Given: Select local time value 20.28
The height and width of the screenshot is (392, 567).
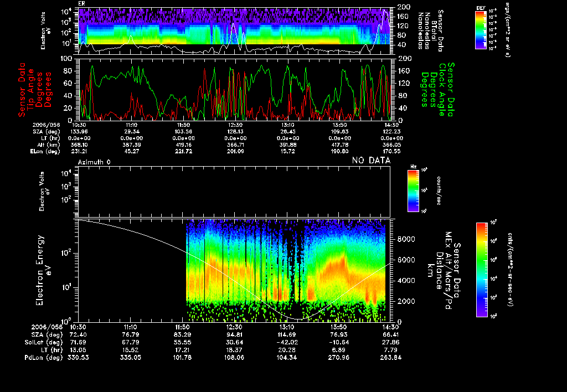Looking at the screenshot, I should coord(287,350).
